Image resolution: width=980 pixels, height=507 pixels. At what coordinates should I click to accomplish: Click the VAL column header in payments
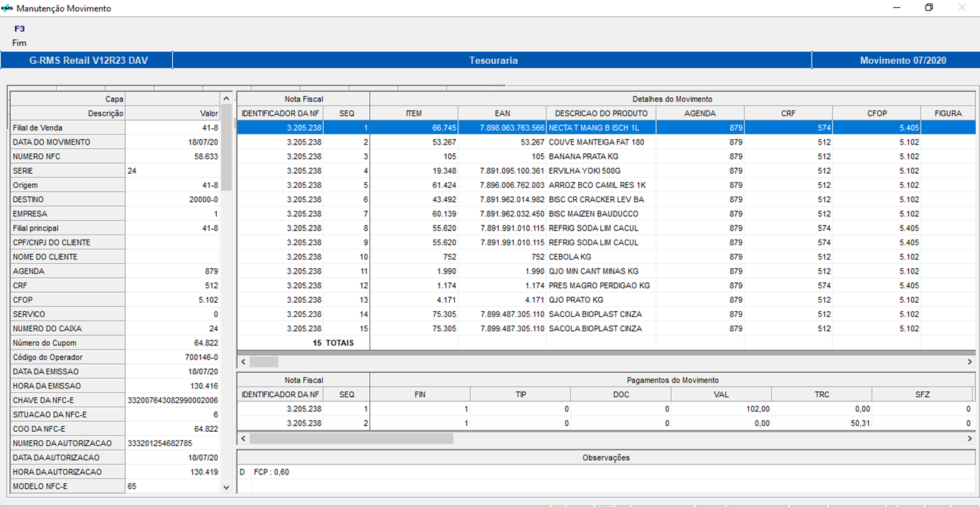(721, 394)
